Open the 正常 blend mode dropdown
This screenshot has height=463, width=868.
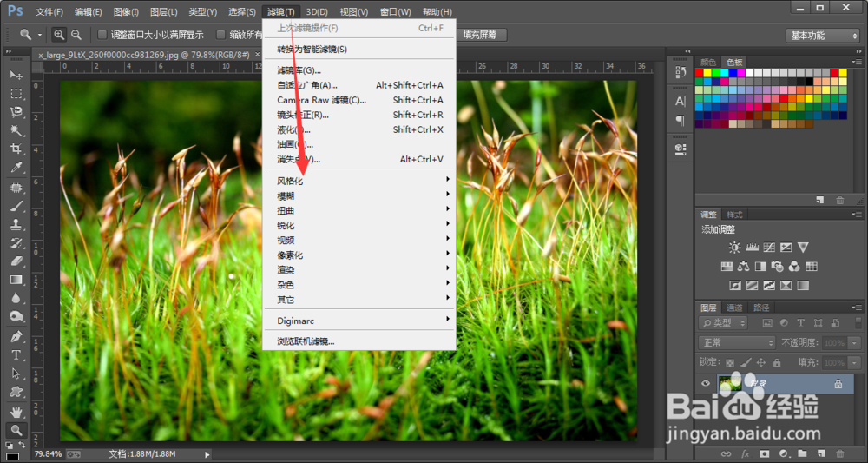[737, 343]
